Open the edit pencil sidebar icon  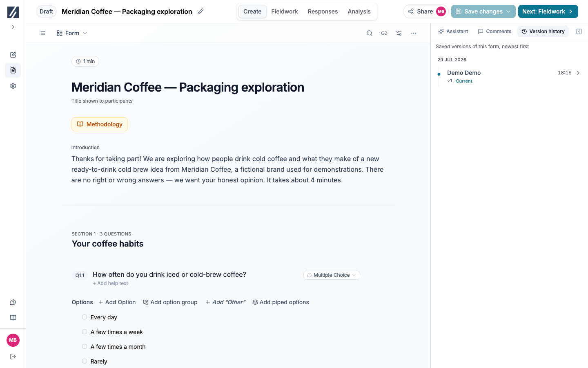pyautogui.click(x=13, y=55)
